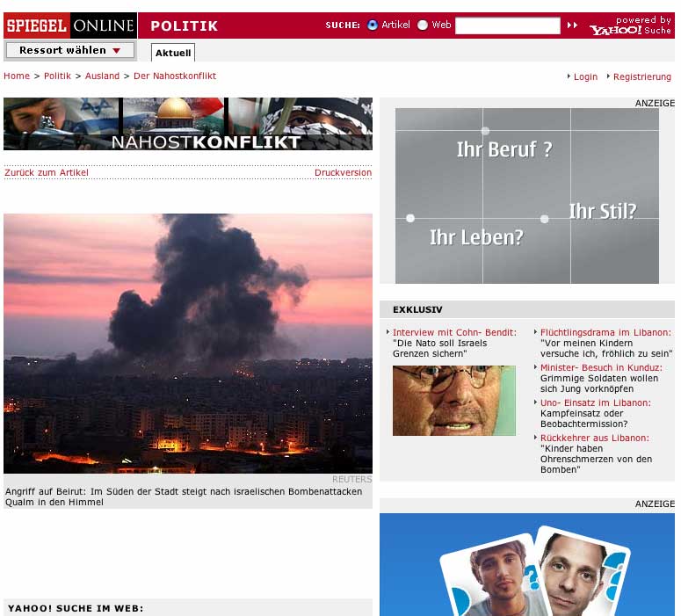Click the Yahoo! Suche logo
Viewport: 681px width, 616px height.
coord(629,26)
